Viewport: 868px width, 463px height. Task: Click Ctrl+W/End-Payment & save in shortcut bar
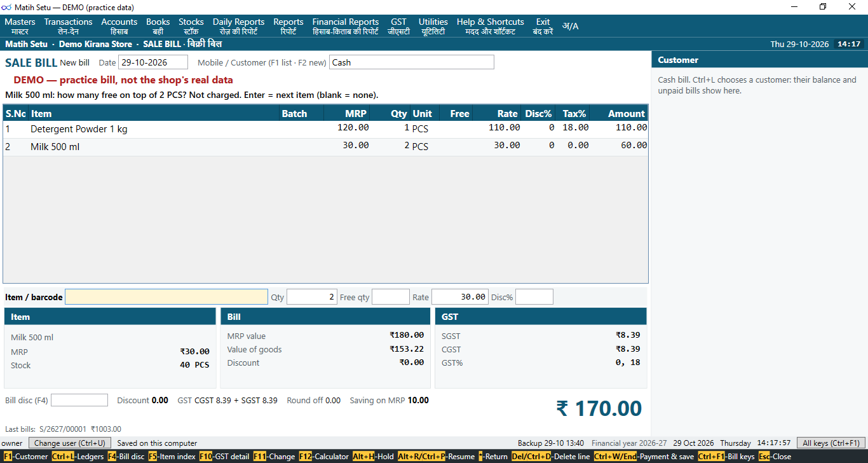[x=644, y=457]
